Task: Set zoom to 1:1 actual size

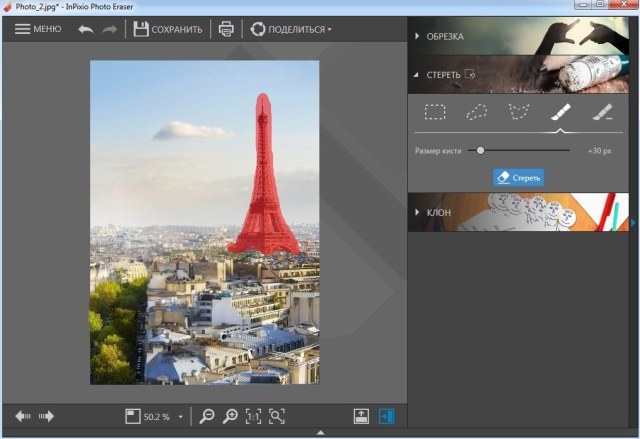Action: (x=254, y=416)
